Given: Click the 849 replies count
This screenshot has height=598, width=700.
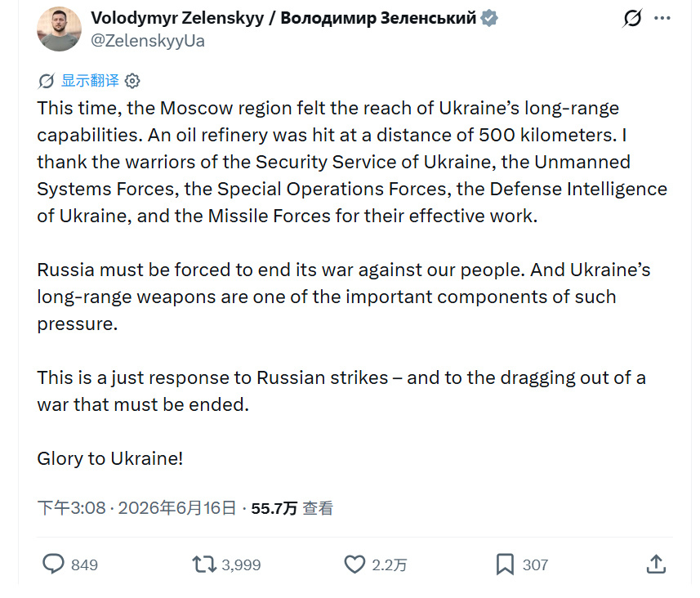Looking at the screenshot, I should pyautogui.click(x=84, y=565).
